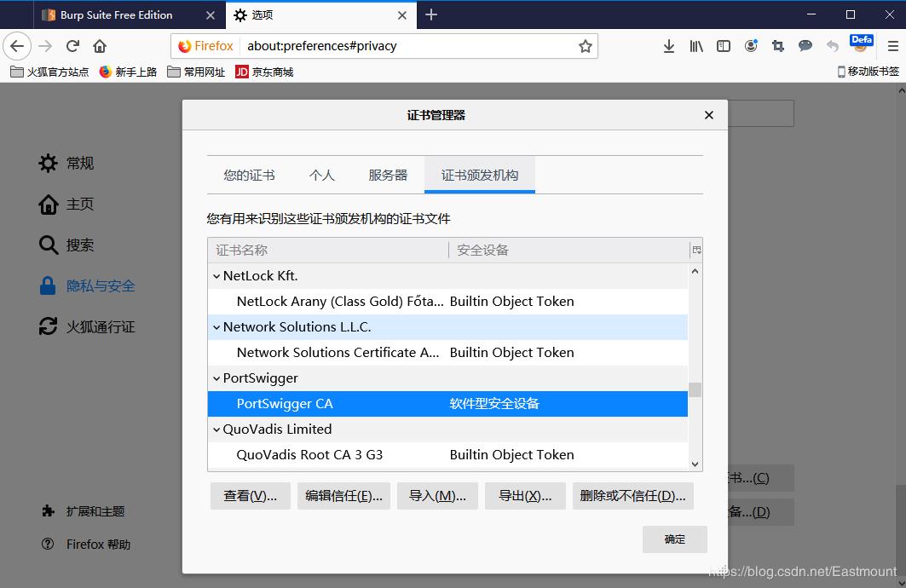Click the 删除或不信任(D) button

pyautogui.click(x=633, y=495)
